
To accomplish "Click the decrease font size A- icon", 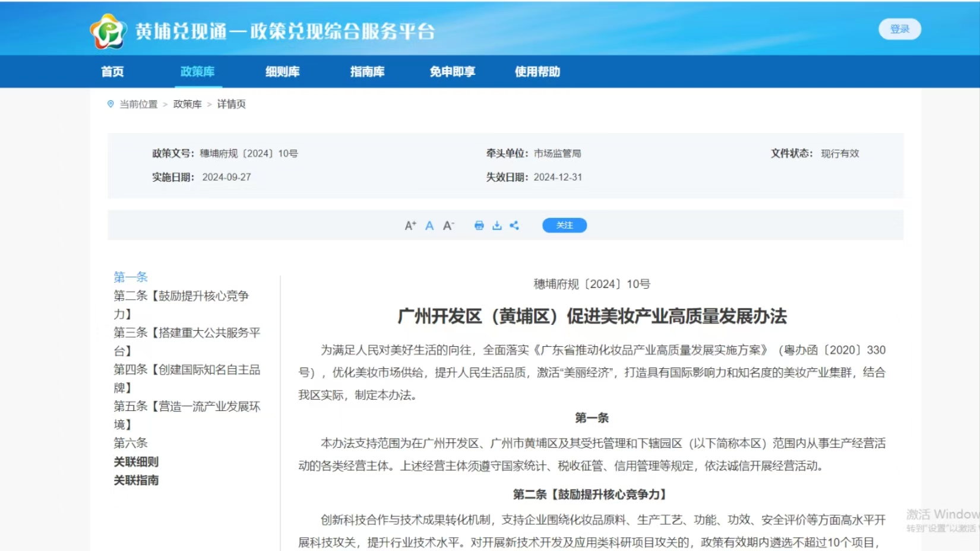I will pyautogui.click(x=448, y=226).
